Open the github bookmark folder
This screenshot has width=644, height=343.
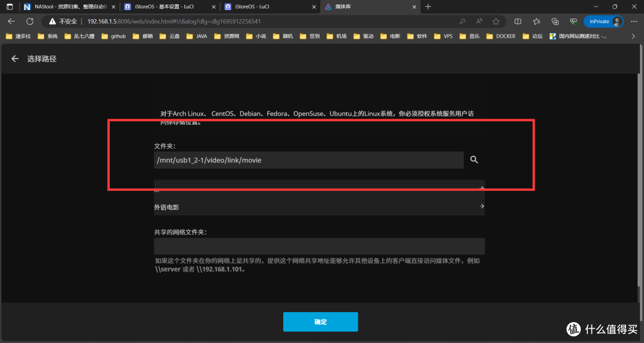coord(114,36)
